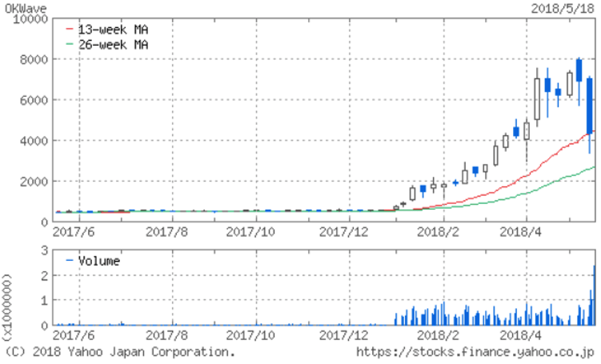The image size is (601, 364).
Task: Select the 13-week MA legend label
Action: (x=118, y=30)
